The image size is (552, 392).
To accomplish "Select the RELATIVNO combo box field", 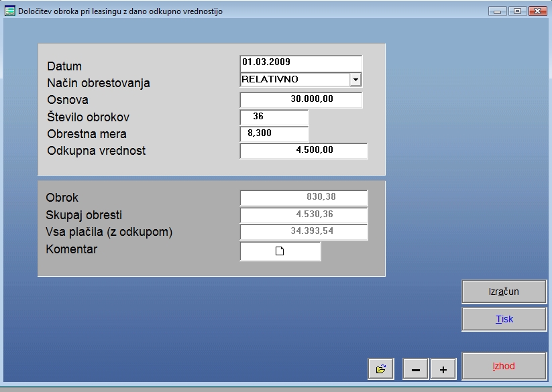I will pos(294,79).
